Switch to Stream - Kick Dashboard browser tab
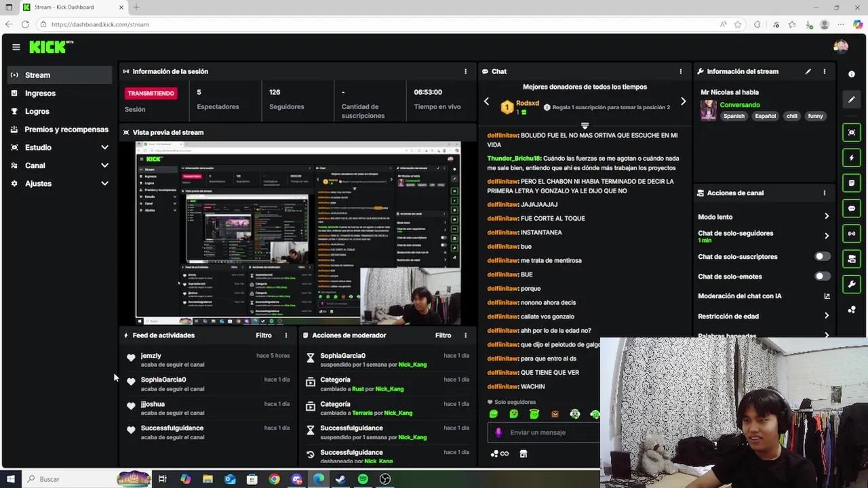 click(x=73, y=7)
